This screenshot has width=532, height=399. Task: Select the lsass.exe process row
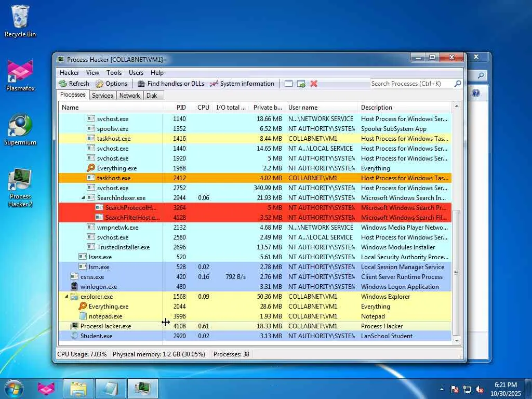point(255,257)
